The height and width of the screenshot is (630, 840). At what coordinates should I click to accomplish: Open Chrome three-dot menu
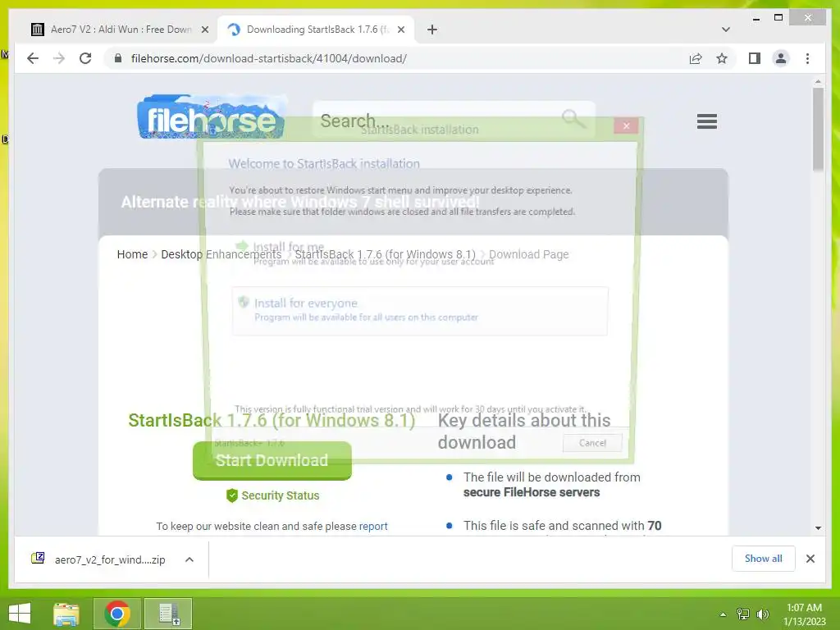point(807,58)
